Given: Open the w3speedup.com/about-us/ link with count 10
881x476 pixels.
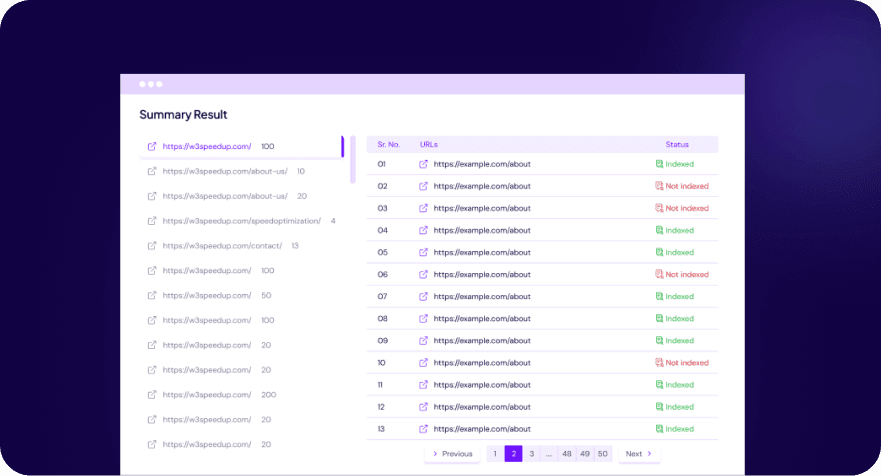Looking at the screenshot, I should 225,171.
